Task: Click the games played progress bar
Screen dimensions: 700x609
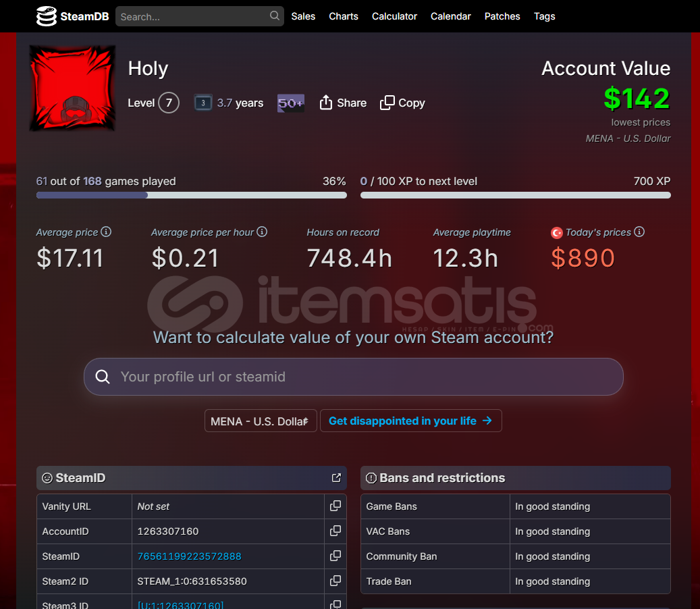Action: click(192, 195)
